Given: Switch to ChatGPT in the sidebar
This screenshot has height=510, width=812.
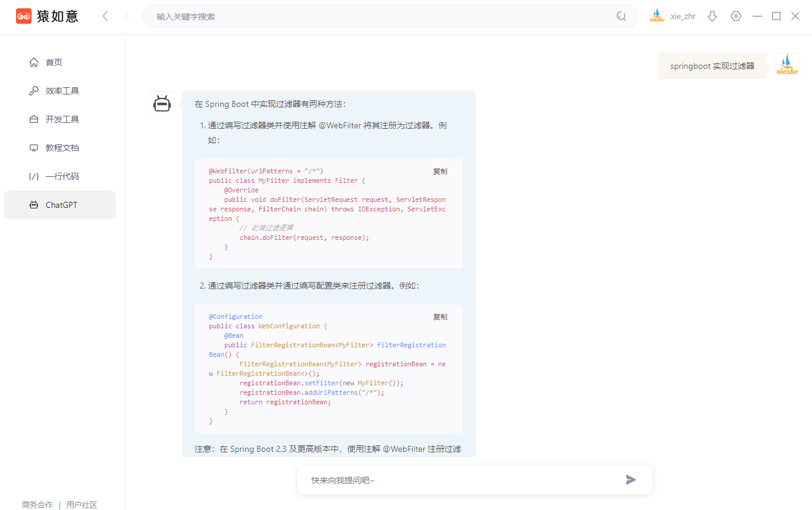Looking at the screenshot, I should (x=61, y=205).
